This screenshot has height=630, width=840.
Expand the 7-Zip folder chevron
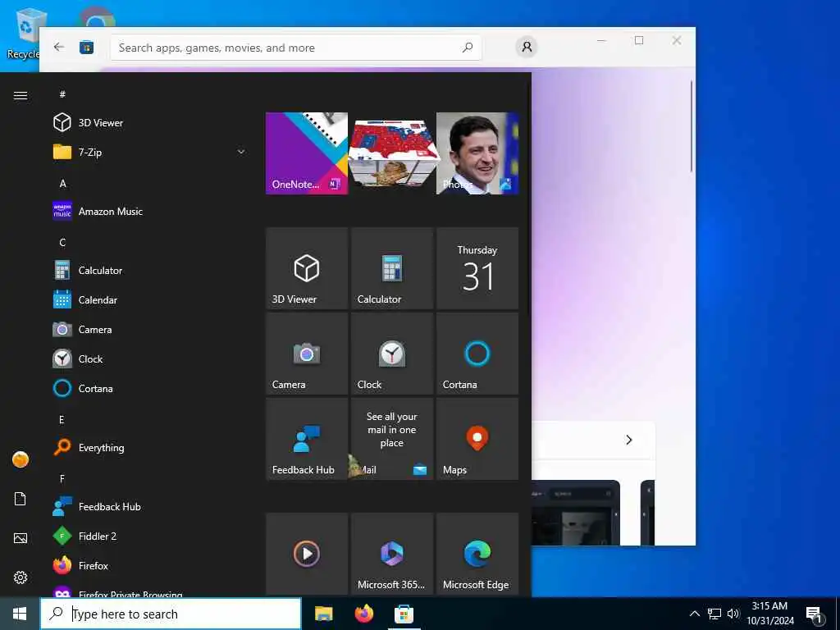pyautogui.click(x=241, y=152)
